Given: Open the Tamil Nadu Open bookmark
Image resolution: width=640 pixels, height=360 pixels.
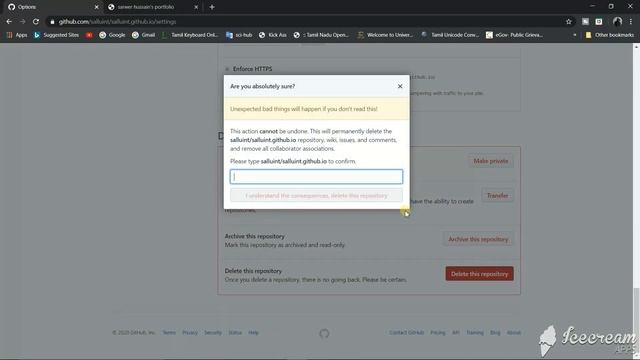Looking at the screenshot, I should coord(321,35).
